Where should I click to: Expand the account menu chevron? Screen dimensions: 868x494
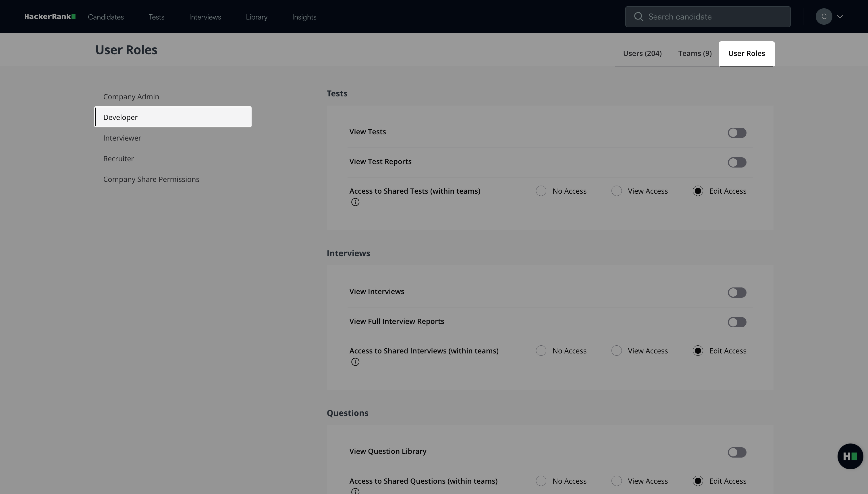point(840,17)
